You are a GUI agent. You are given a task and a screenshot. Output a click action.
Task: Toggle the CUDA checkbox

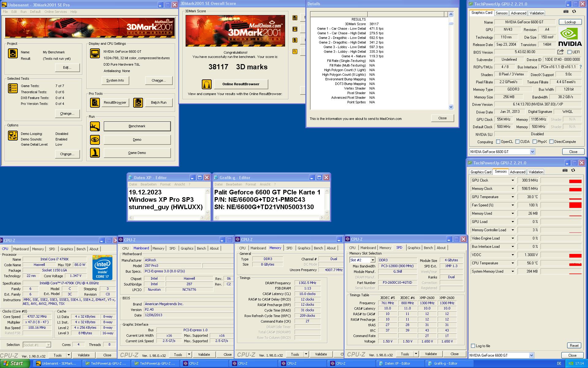(517, 142)
